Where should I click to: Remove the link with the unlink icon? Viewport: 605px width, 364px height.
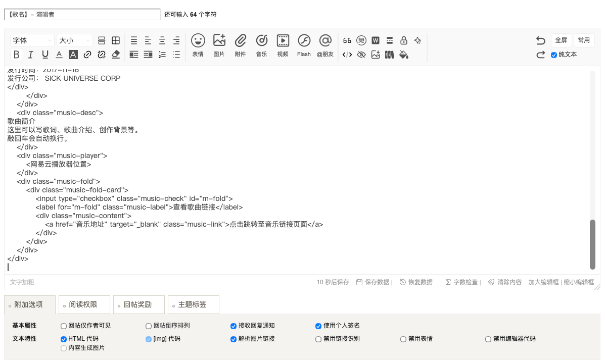[102, 55]
